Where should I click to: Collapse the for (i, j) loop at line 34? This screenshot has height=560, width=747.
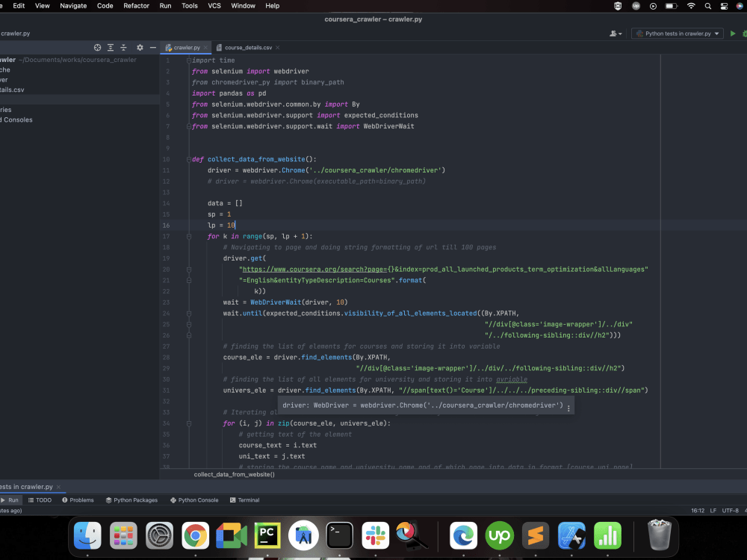click(x=189, y=423)
